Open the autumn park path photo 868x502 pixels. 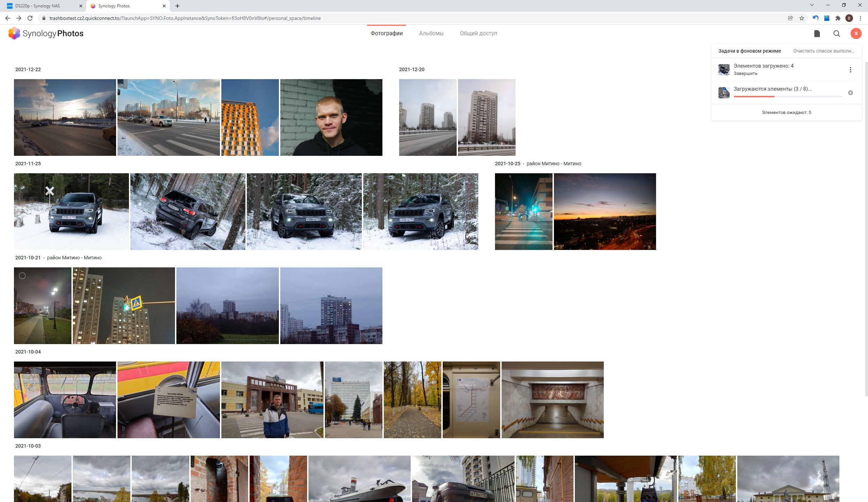click(x=412, y=400)
